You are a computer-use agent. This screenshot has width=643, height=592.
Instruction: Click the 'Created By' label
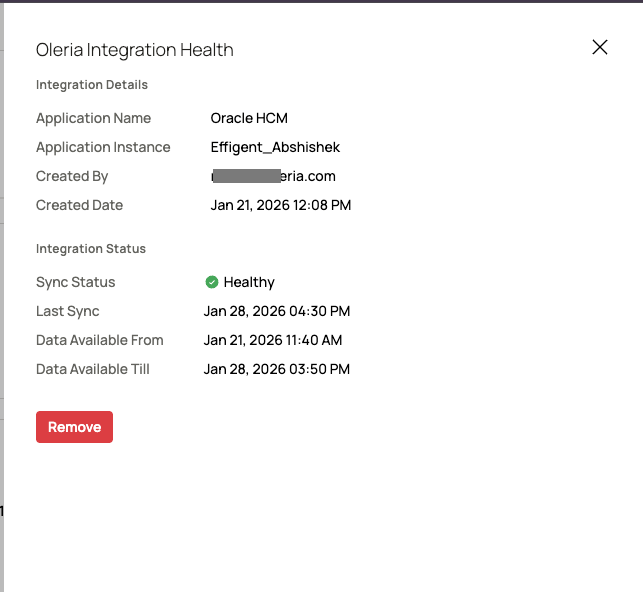click(72, 176)
